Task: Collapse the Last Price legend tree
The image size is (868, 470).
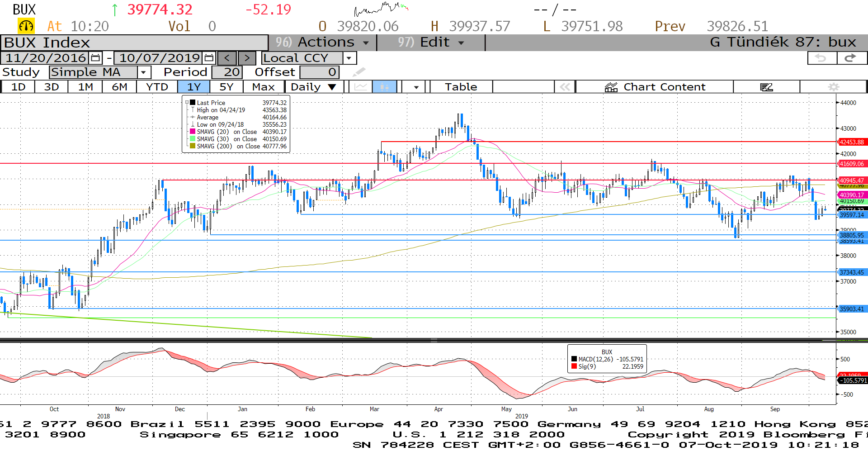Action: (187, 103)
